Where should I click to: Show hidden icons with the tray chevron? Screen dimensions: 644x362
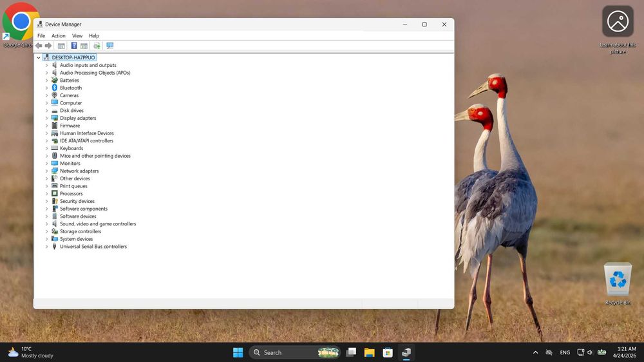(535, 352)
